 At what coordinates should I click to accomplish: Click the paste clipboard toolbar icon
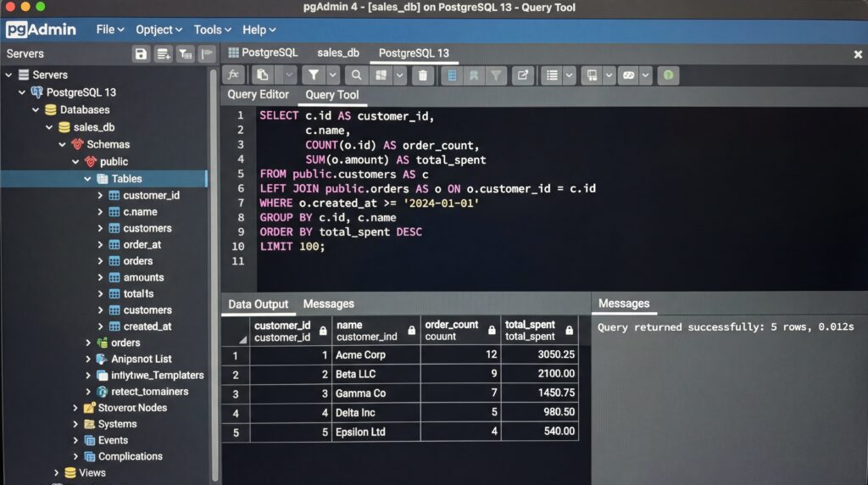[x=263, y=75]
